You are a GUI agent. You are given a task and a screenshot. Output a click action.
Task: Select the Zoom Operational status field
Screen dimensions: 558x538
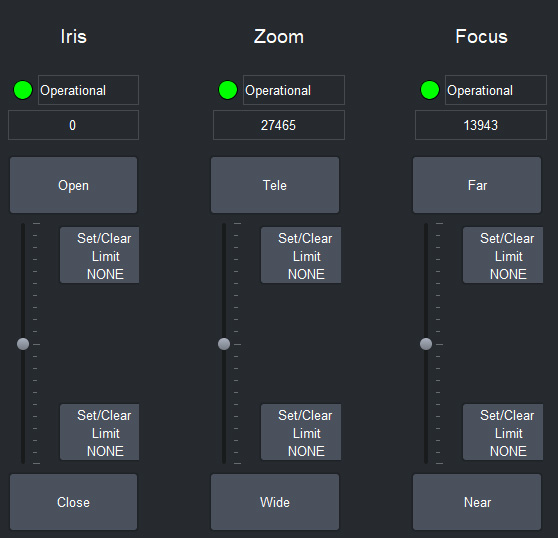(294, 90)
